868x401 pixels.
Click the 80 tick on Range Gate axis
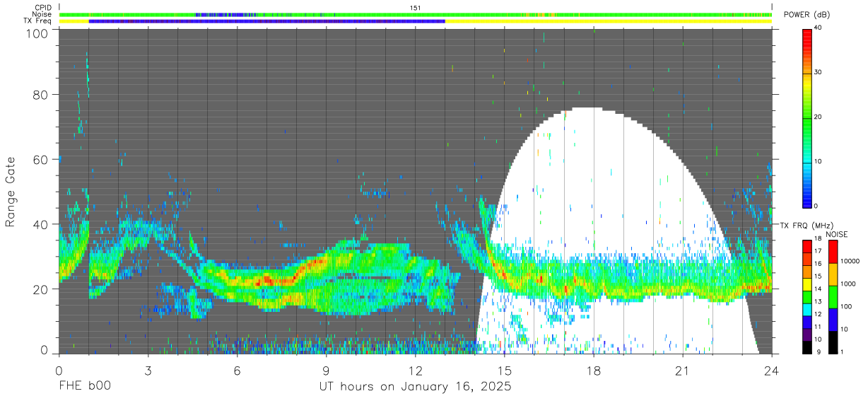click(41, 94)
